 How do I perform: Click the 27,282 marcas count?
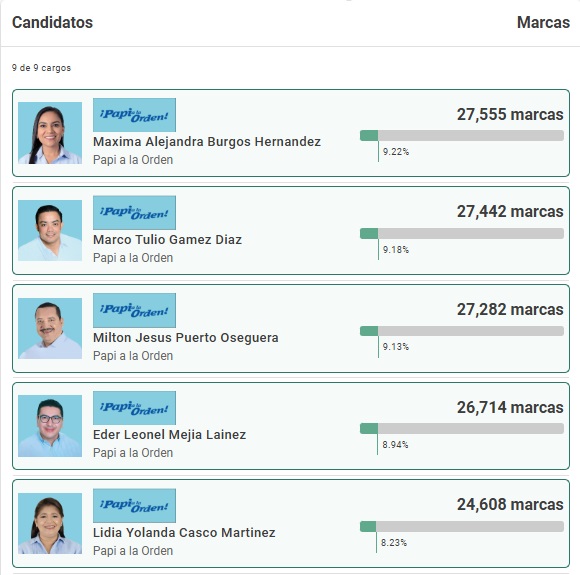click(x=510, y=309)
